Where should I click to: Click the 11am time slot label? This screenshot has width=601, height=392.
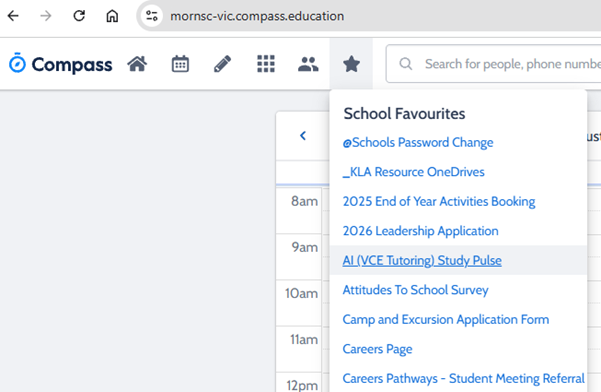pos(304,340)
